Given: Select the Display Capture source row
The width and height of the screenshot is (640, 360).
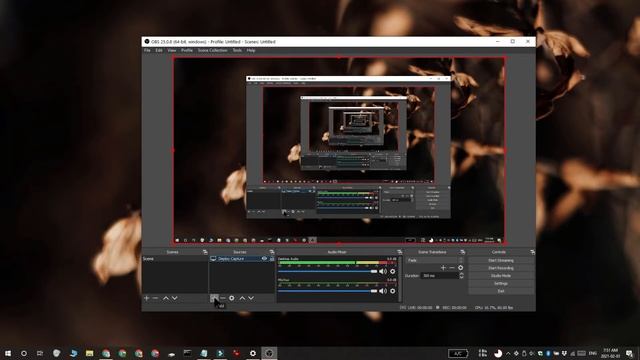Looking at the screenshot, I should 242,259.
